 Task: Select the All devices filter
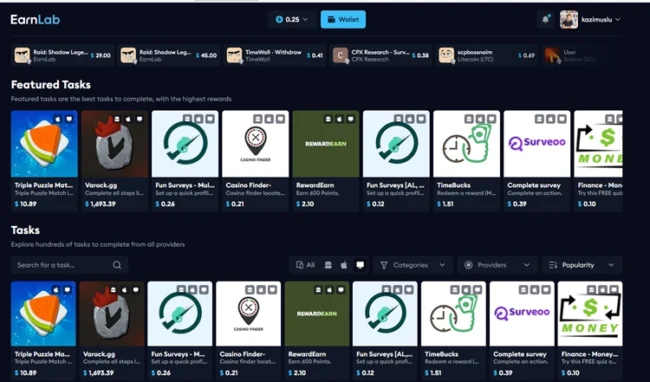pos(306,265)
